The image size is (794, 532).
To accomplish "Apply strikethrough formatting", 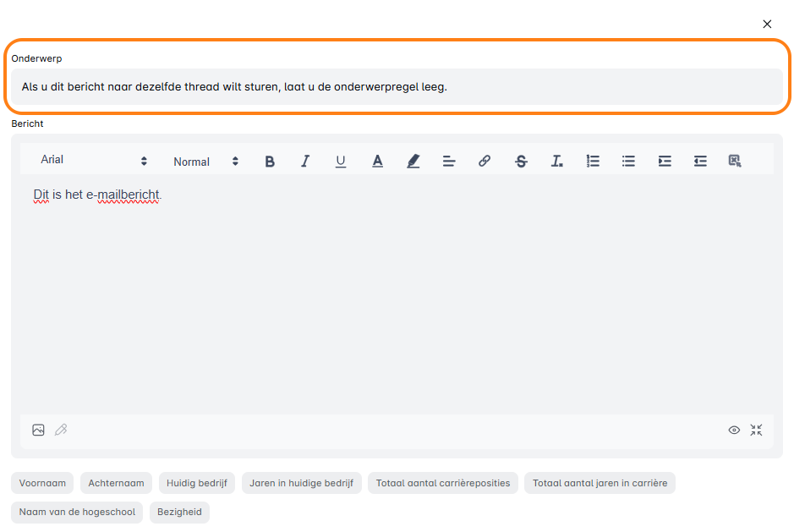I will point(521,161).
